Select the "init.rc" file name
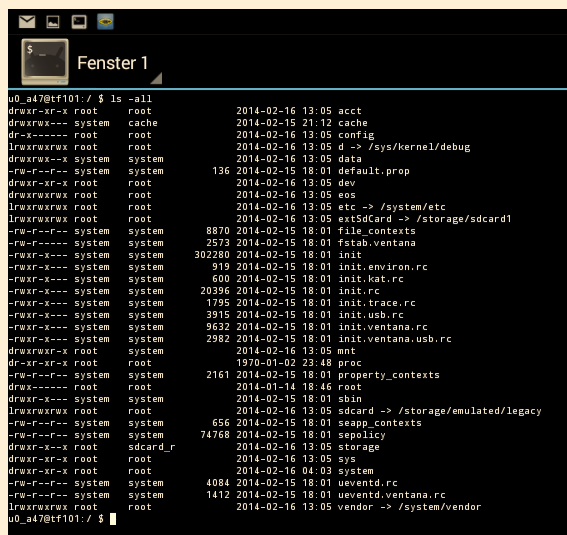Image resolution: width=567 pixels, height=535 pixels. coord(359,291)
